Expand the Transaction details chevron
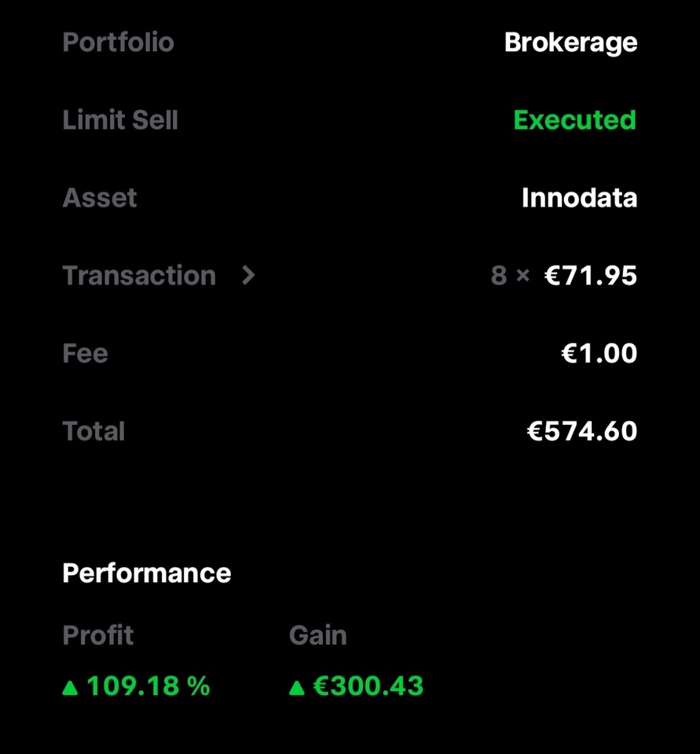Image resolution: width=700 pixels, height=754 pixels. (x=248, y=275)
